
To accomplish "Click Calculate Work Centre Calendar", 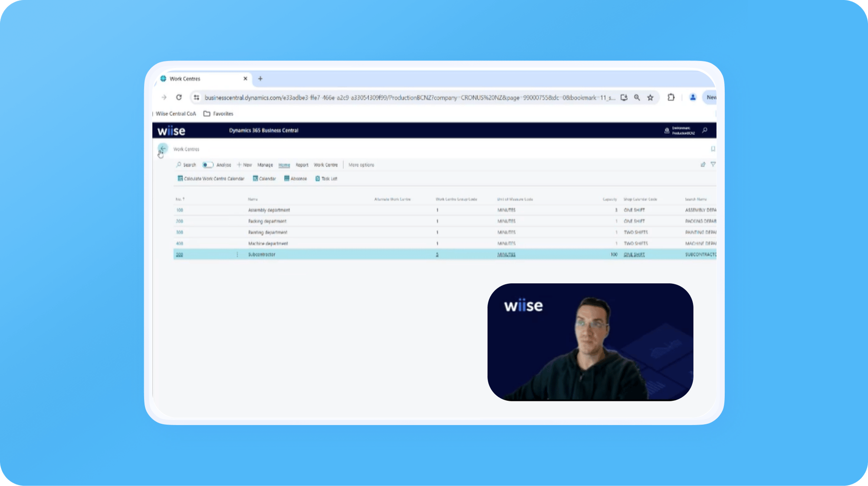I will pyautogui.click(x=211, y=179).
